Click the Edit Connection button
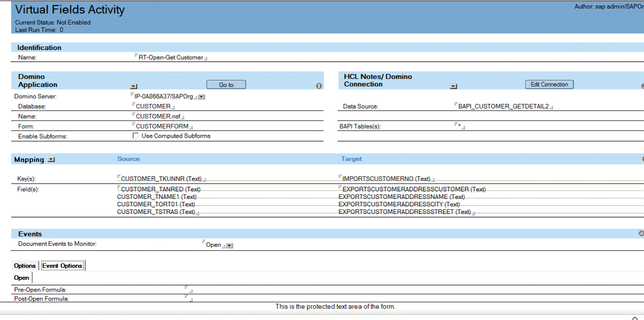This screenshot has width=644, height=320. (549, 85)
